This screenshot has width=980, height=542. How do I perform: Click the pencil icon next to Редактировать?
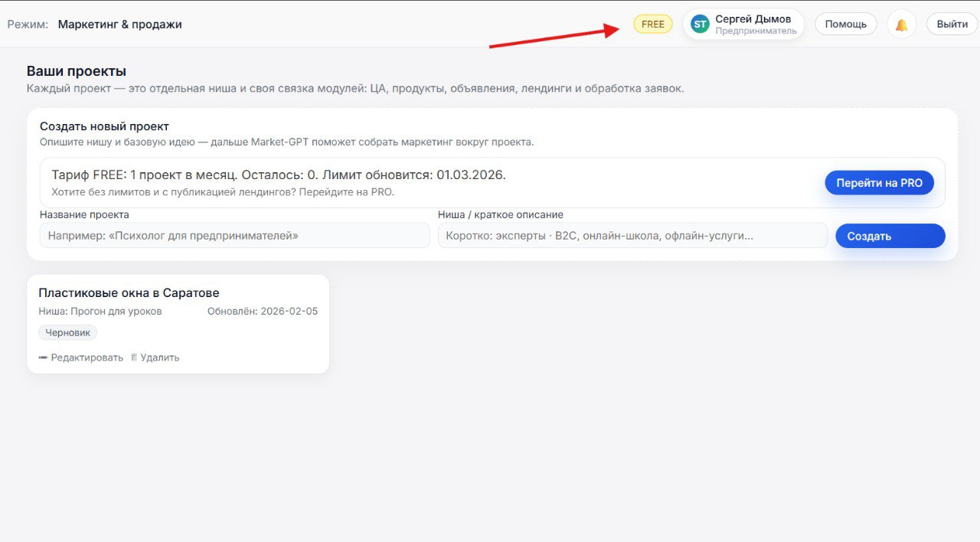44,357
